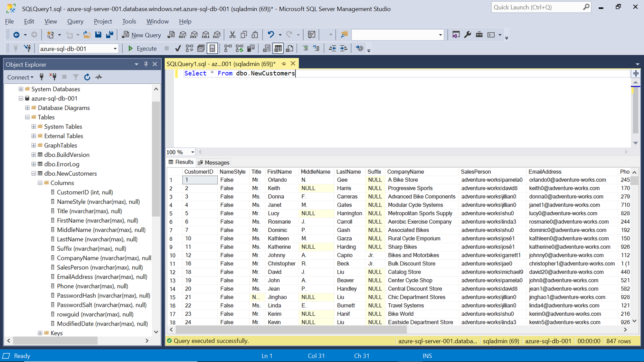Click the Save file icon
Image resolution: width=644 pixels, height=362 pixels.
[98, 35]
